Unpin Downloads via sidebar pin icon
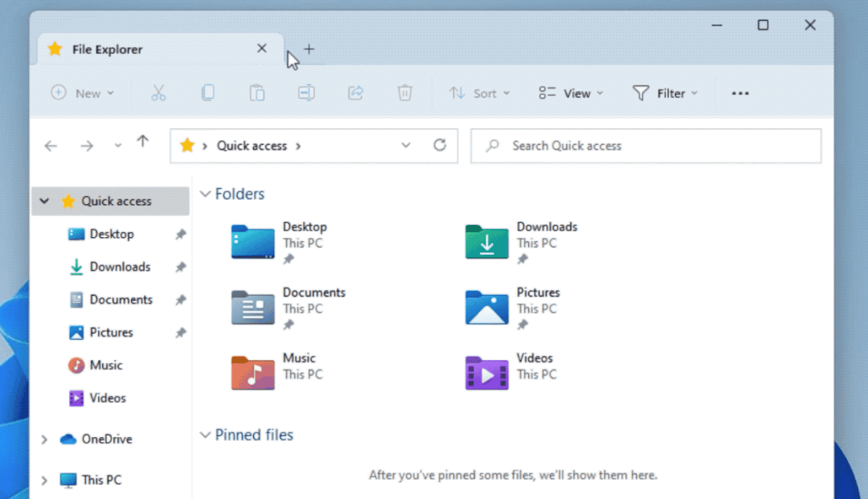Image resolution: width=868 pixels, height=499 pixels. coord(181,268)
